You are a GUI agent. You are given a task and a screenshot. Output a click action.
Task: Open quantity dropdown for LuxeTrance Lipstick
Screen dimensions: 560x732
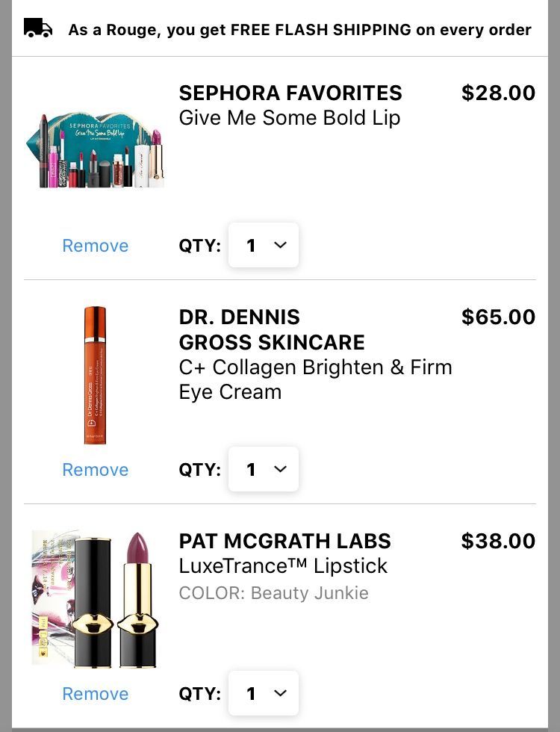263,693
